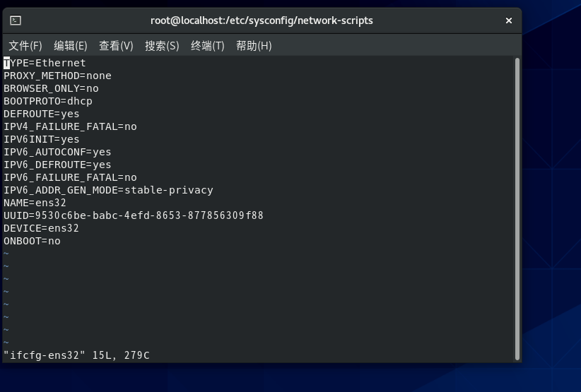
Task: Open the 查看(V) menu
Action: pyautogui.click(x=116, y=46)
